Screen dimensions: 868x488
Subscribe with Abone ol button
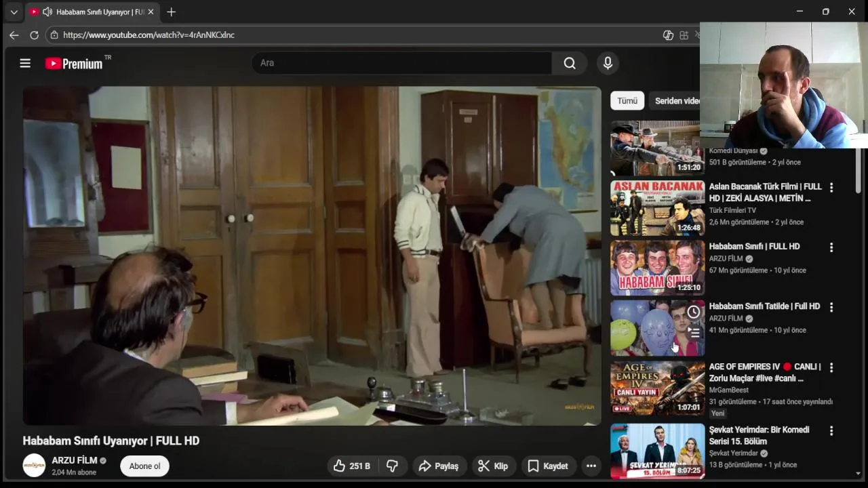tap(144, 466)
